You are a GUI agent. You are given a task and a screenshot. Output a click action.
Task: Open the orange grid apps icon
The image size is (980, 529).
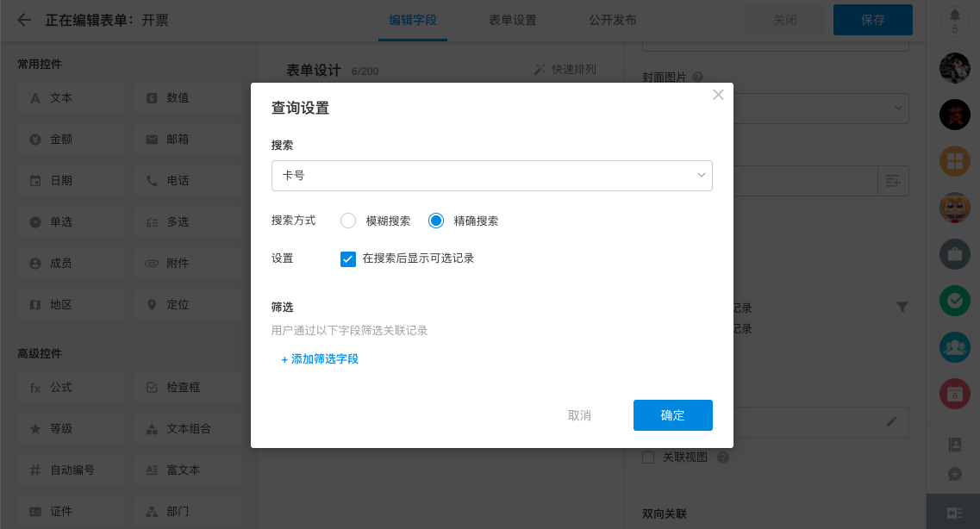click(x=954, y=160)
